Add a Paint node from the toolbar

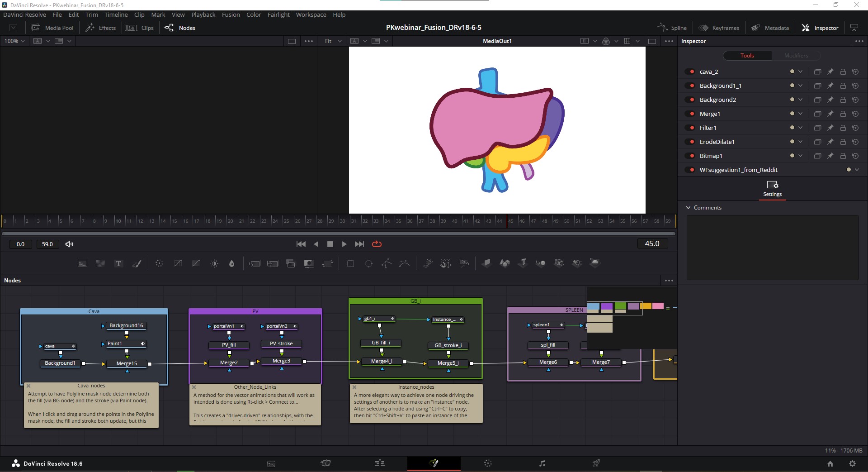pos(137,263)
